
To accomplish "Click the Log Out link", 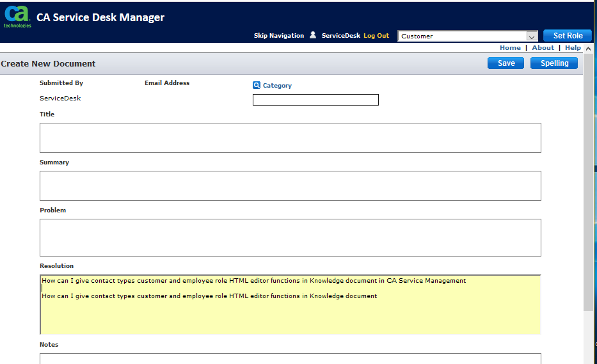I will pos(376,35).
